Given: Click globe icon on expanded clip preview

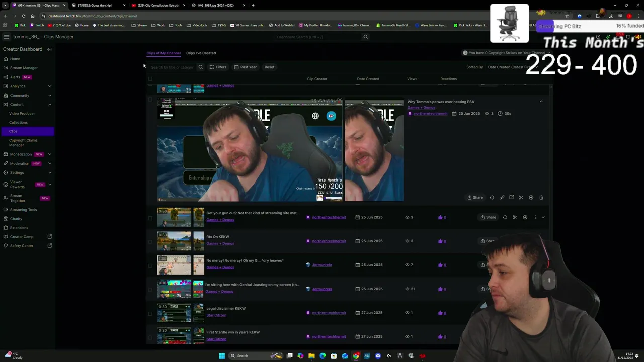Looking at the screenshot, I should coord(315,116).
